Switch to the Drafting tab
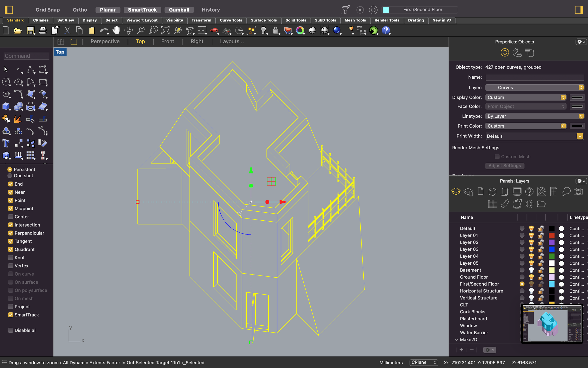 click(x=416, y=20)
